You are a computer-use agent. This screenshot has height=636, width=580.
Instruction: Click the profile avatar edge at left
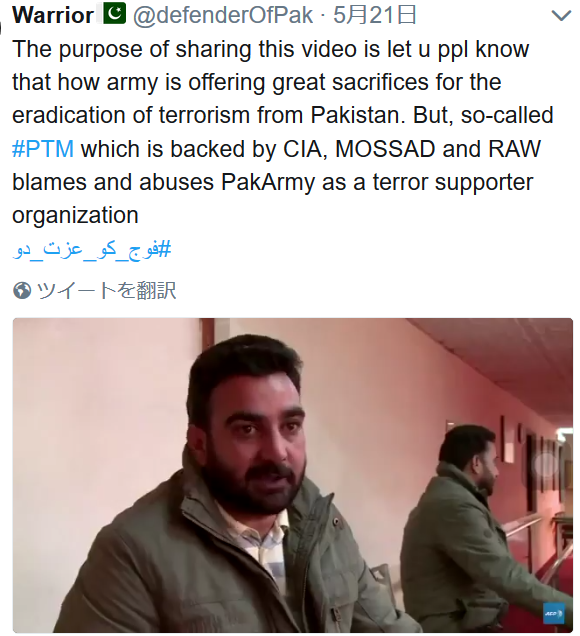(x=1, y=28)
